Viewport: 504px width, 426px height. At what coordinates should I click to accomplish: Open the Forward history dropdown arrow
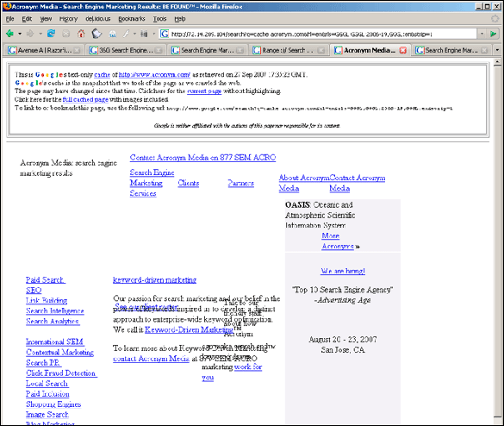coord(40,34)
